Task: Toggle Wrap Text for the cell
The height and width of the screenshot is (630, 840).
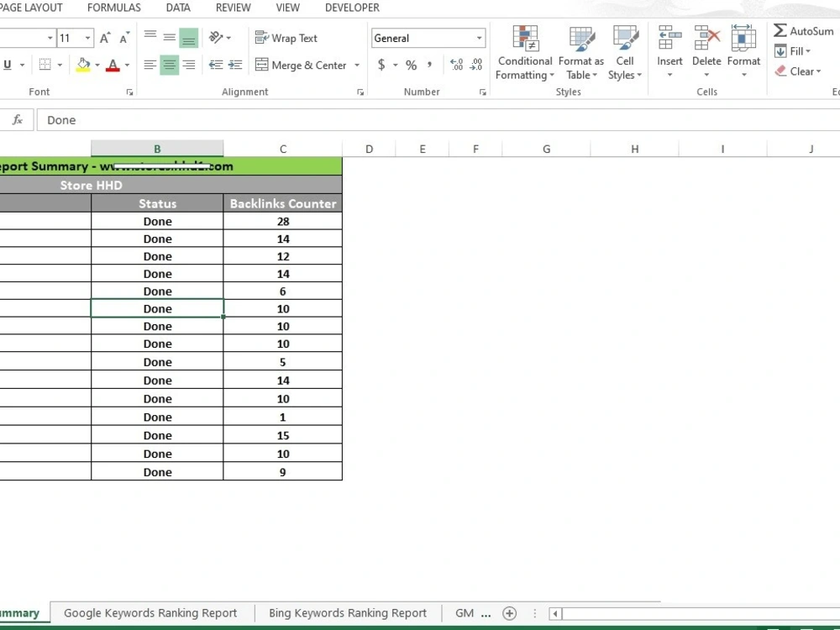Action: (286, 38)
